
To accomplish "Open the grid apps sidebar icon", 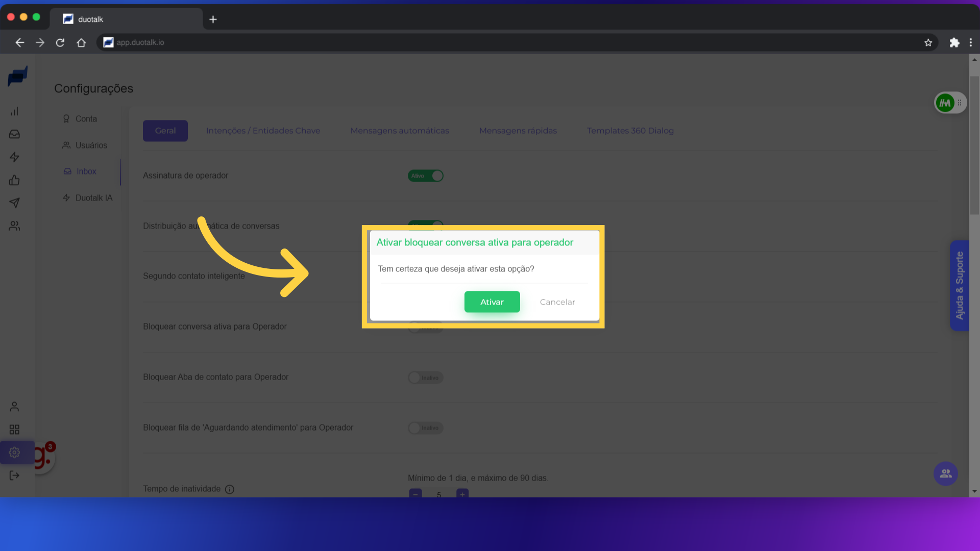I will pos(14,430).
